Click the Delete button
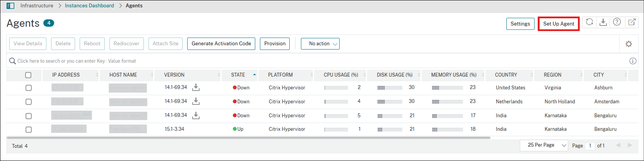This screenshot has width=644, height=161. (63, 44)
